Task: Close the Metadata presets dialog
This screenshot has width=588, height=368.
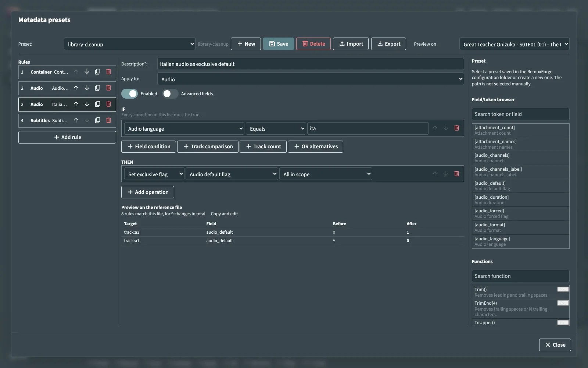Action: tap(555, 345)
